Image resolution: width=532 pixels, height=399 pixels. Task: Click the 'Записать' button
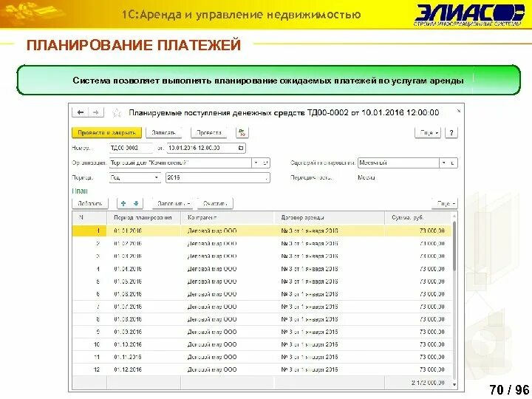coord(163,133)
